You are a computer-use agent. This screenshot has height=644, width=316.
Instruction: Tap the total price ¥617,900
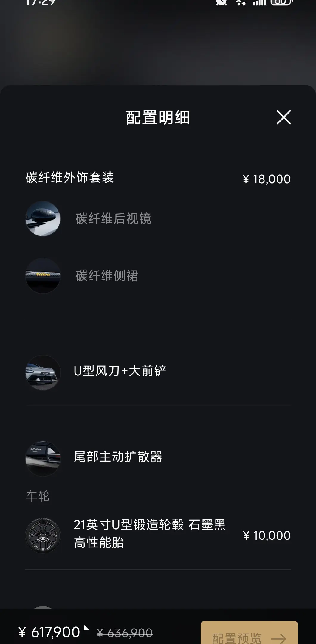click(49, 632)
